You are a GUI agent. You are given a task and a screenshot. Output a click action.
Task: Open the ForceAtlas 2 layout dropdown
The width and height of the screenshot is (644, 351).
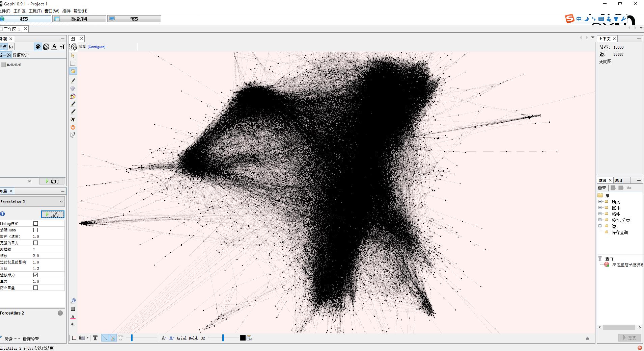pos(32,202)
